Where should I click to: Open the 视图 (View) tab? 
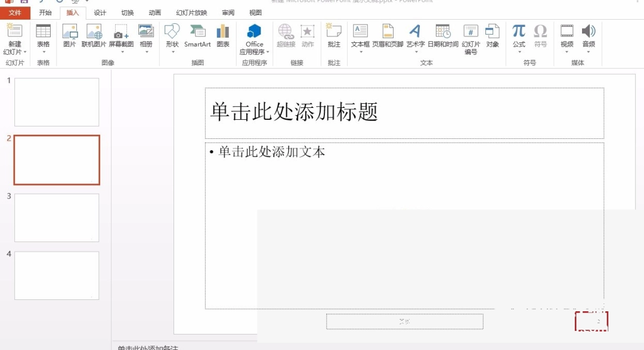coord(255,13)
